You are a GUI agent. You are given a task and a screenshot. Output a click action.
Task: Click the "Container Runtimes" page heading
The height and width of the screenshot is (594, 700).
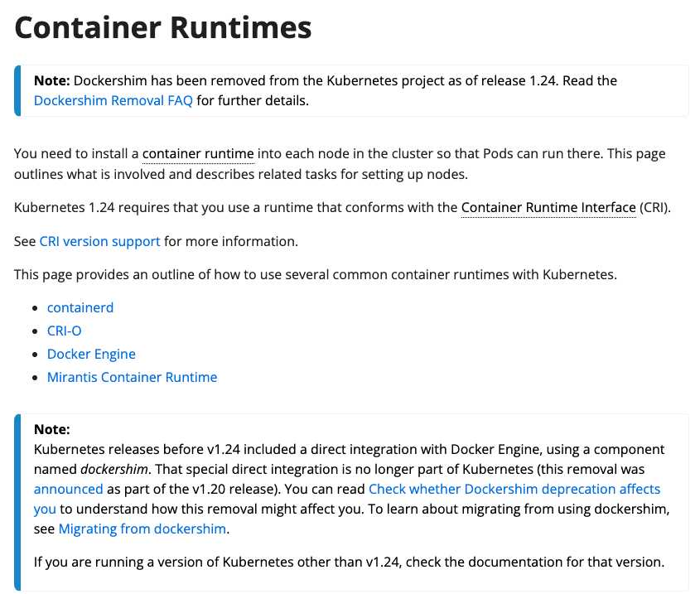click(x=163, y=28)
